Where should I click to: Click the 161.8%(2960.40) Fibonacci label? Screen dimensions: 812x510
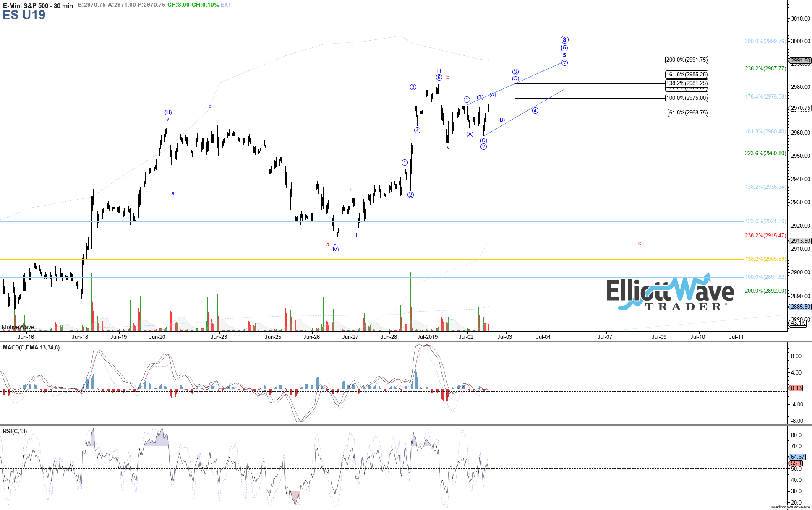click(x=765, y=131)
